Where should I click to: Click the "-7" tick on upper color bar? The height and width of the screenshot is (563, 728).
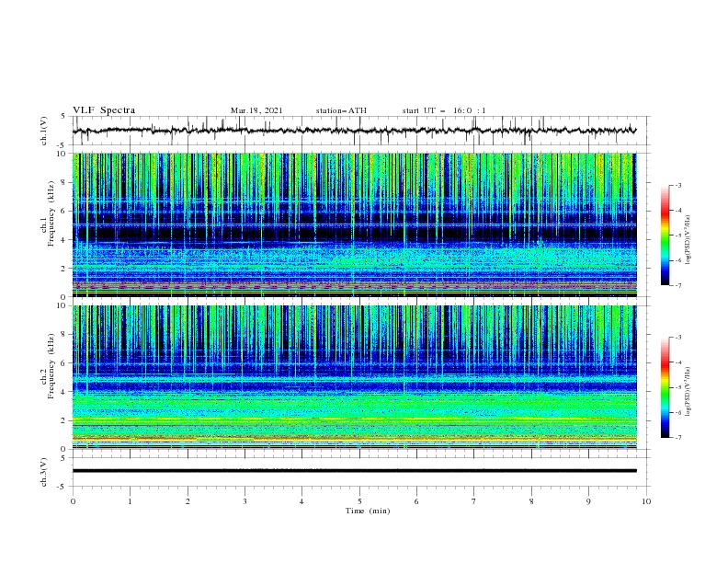click(x=677, y=286)
